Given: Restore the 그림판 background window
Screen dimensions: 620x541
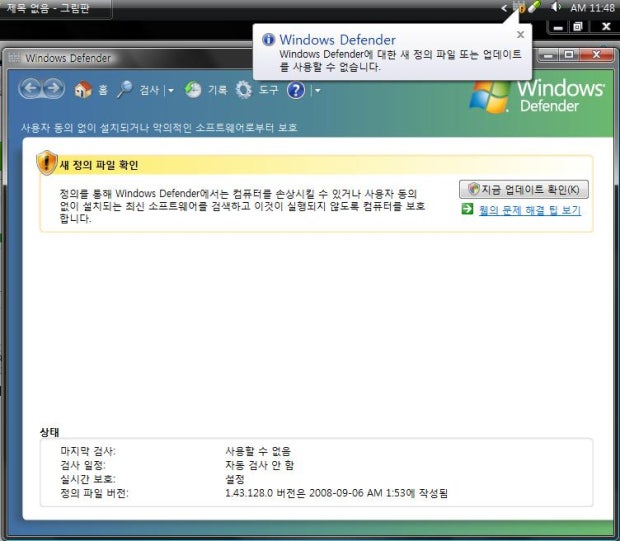Looking at the screenshot, I should pos(578,27).
